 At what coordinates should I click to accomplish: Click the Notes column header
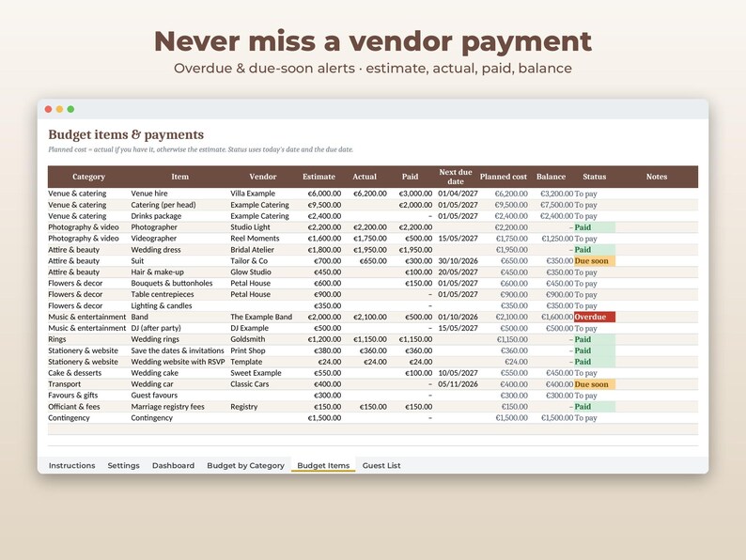click(x=657, y=177)
